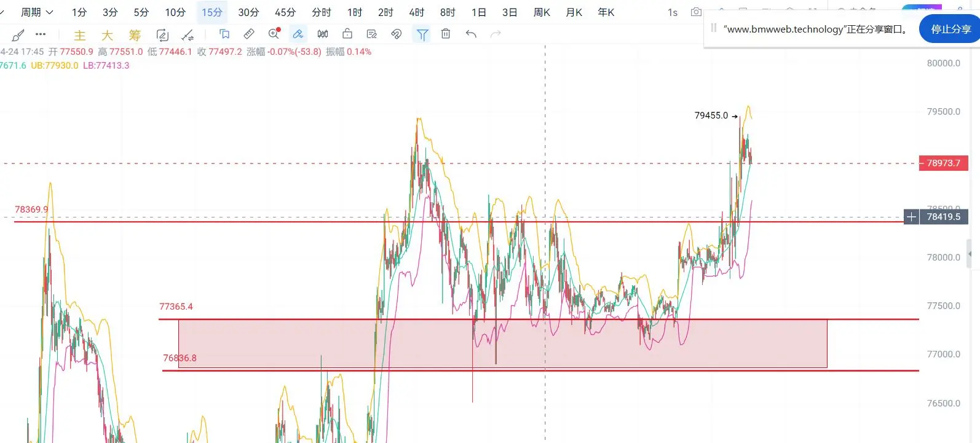The height and width of the screenshot is (443, 980).
Task: Open the 周期 period dropdown
Action: pos(37,12)
